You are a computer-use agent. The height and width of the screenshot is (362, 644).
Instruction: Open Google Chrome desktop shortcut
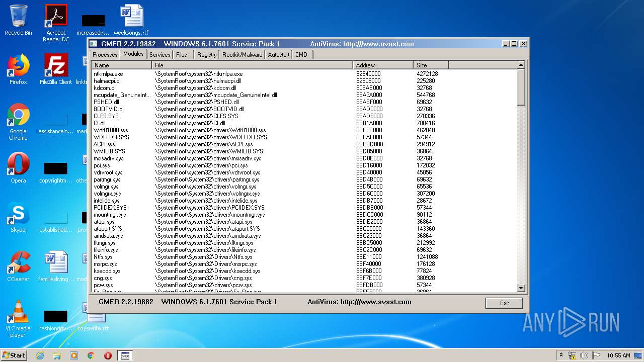[x=18, y=122]
